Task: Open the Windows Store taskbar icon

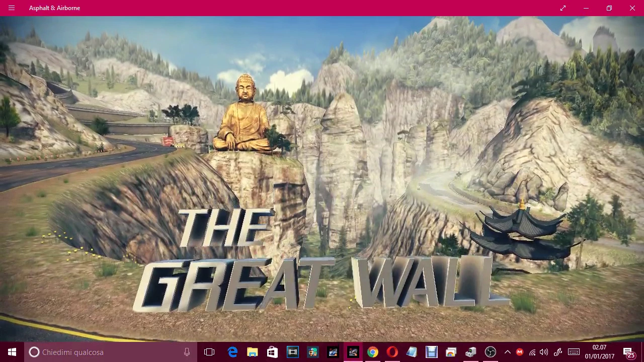Action: [272, 352]
